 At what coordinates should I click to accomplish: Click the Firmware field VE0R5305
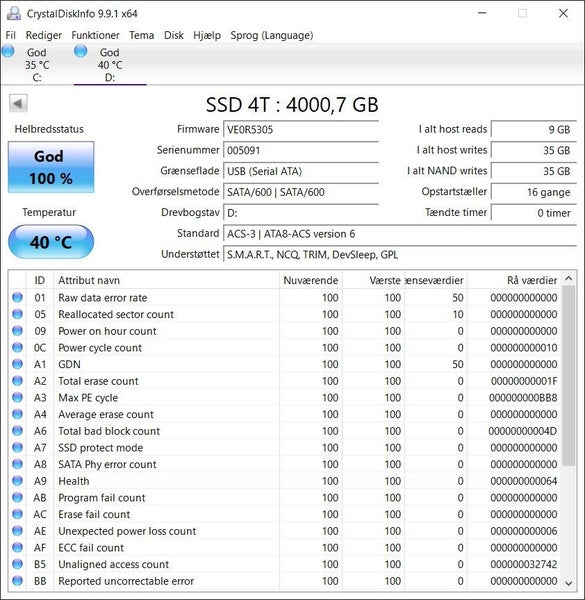pos(301,129)
